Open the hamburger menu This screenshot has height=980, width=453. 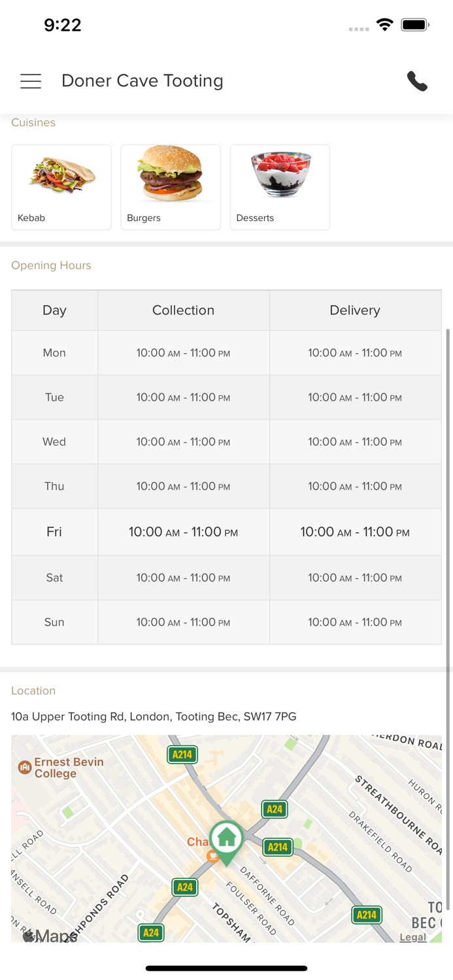(31, 81)
